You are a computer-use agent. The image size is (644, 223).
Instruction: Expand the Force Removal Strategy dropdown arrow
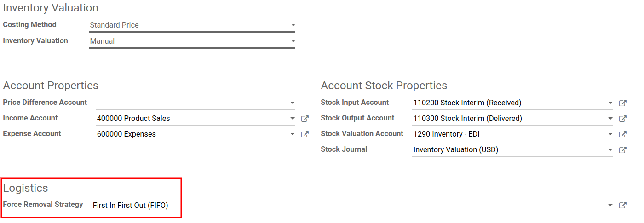click(610, 206)
